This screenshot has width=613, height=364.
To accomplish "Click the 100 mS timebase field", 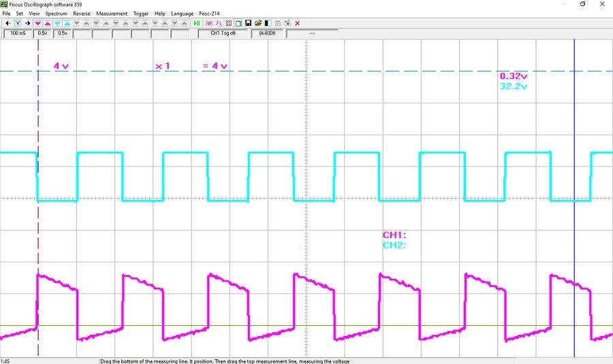I will 18,33.
